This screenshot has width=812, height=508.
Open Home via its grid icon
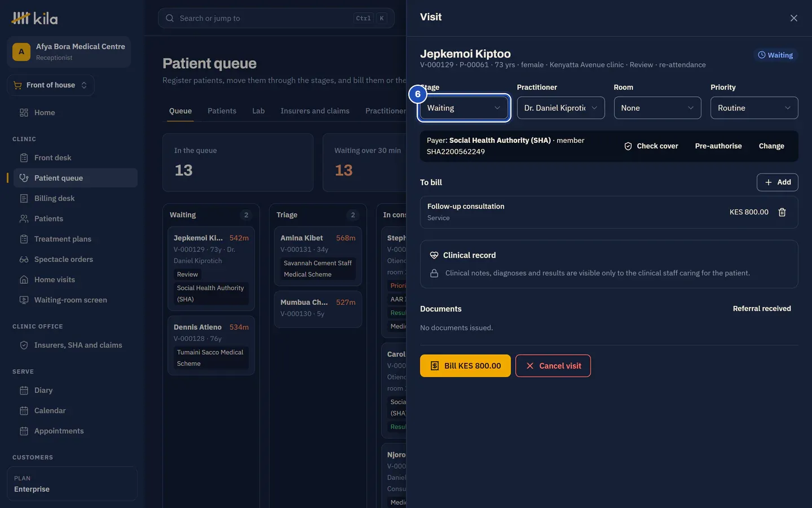pos(24,112)
